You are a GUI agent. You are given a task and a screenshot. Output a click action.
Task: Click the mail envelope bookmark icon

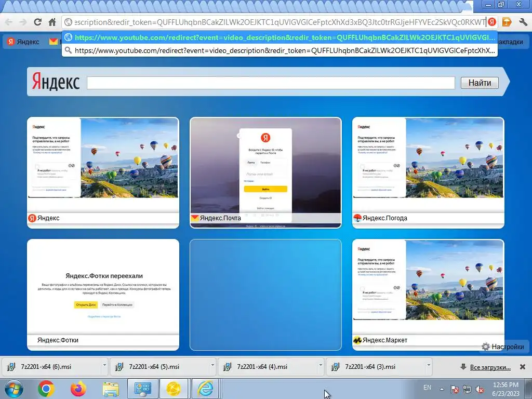(x=54, y=42)
